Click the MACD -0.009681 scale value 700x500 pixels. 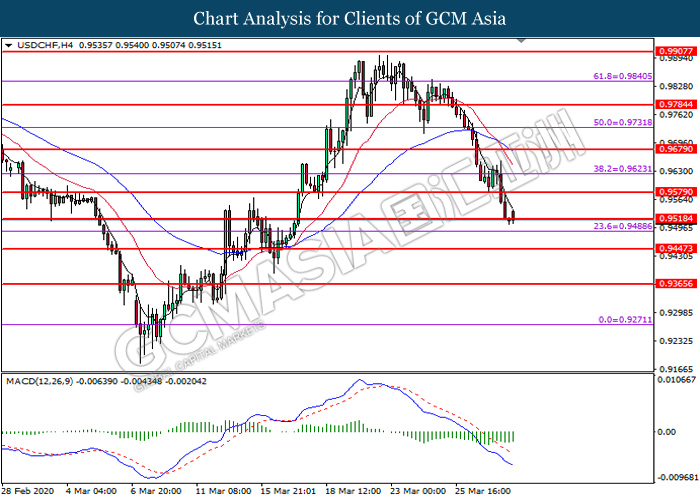coord(677,477)
